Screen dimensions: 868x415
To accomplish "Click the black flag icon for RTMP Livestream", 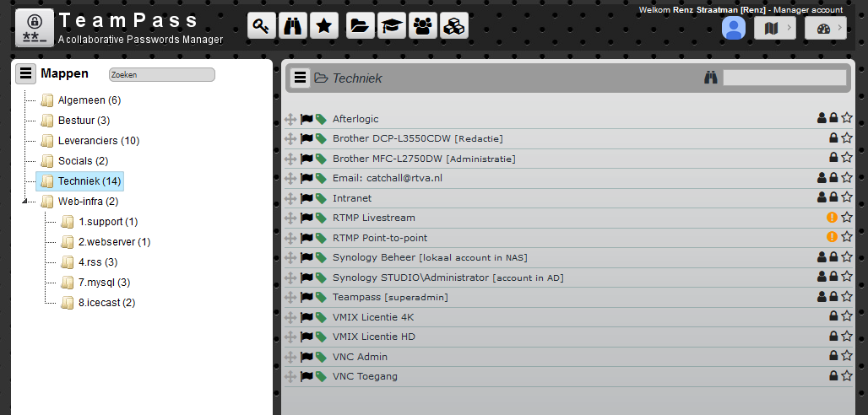I will click(x=307, y=218).
